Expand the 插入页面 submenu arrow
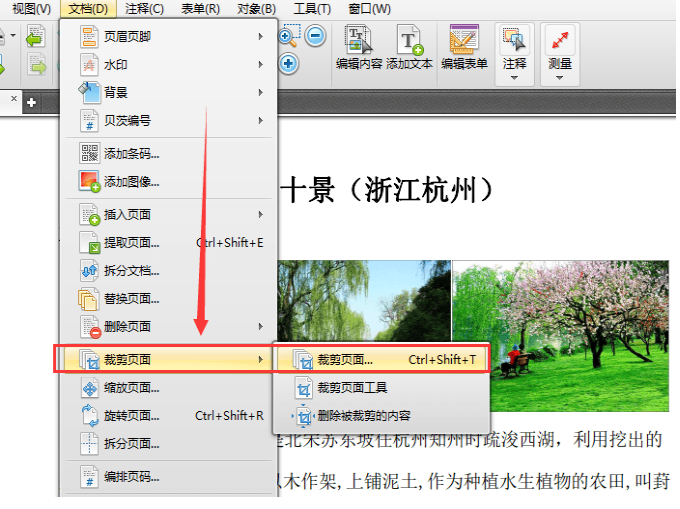This screenshot has height=509, width=680. (261, 215)
